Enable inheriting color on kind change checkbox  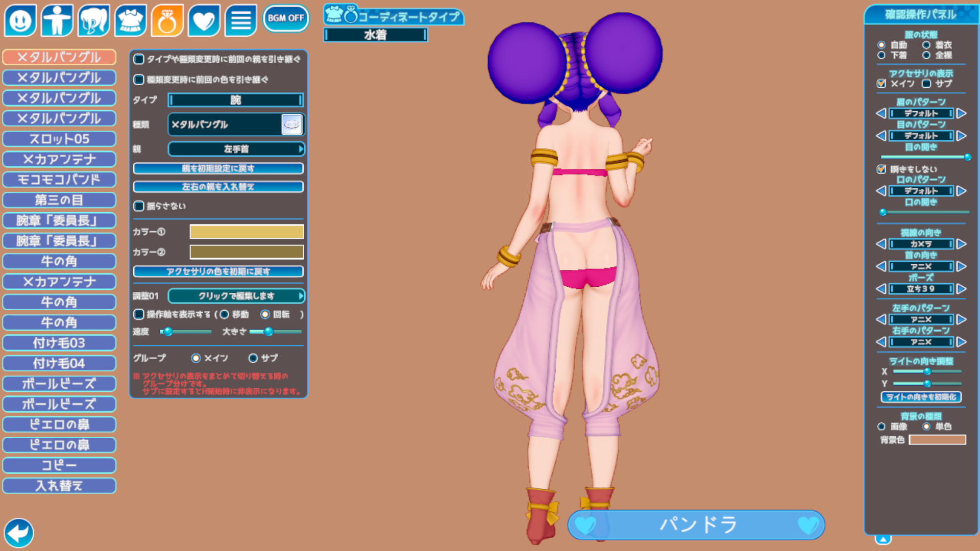139,80
